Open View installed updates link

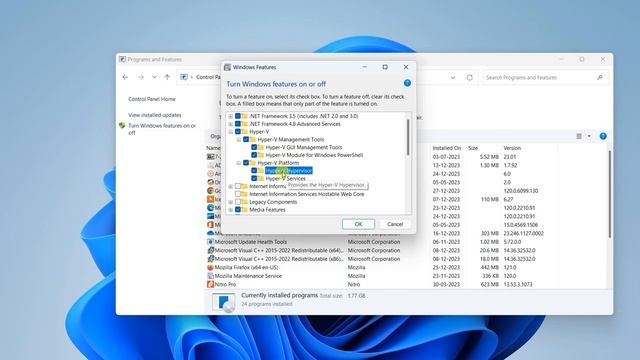155,115
